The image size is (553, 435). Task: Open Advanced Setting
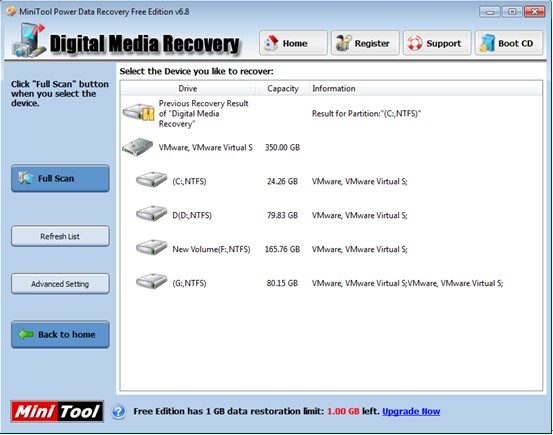[x=60, y=284]
